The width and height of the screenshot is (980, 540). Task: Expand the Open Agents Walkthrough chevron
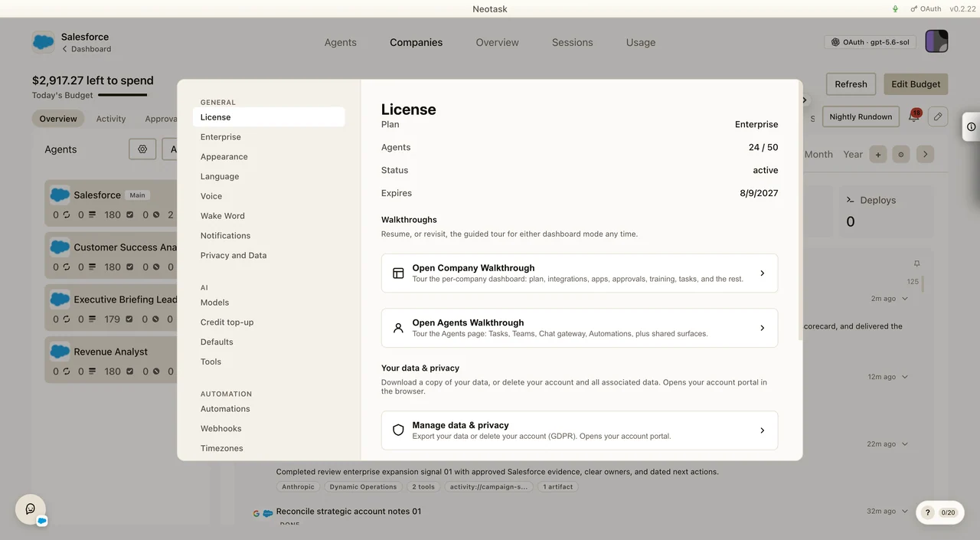click(x=763, y=328)
